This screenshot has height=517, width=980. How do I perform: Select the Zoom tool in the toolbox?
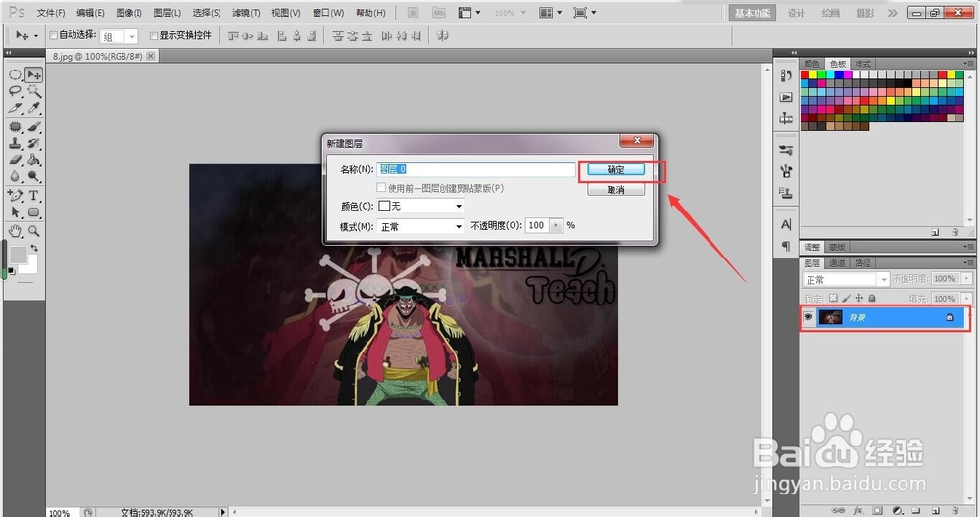click(33, 231)
